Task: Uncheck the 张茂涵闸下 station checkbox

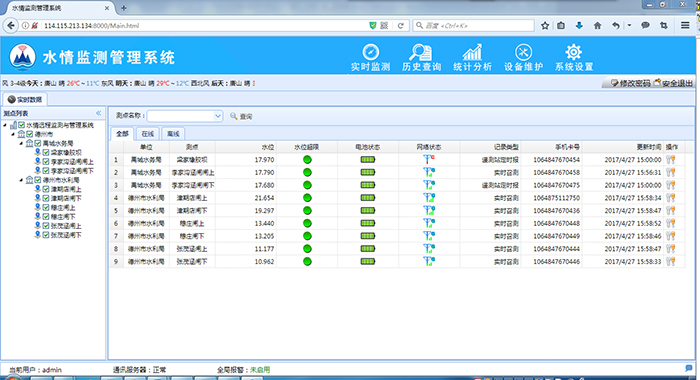Action: 46,235
